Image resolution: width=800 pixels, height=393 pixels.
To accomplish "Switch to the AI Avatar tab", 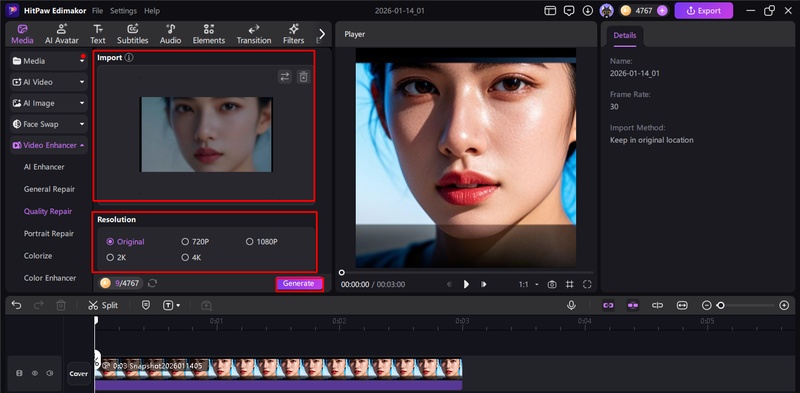I will (x=62, y=34).
